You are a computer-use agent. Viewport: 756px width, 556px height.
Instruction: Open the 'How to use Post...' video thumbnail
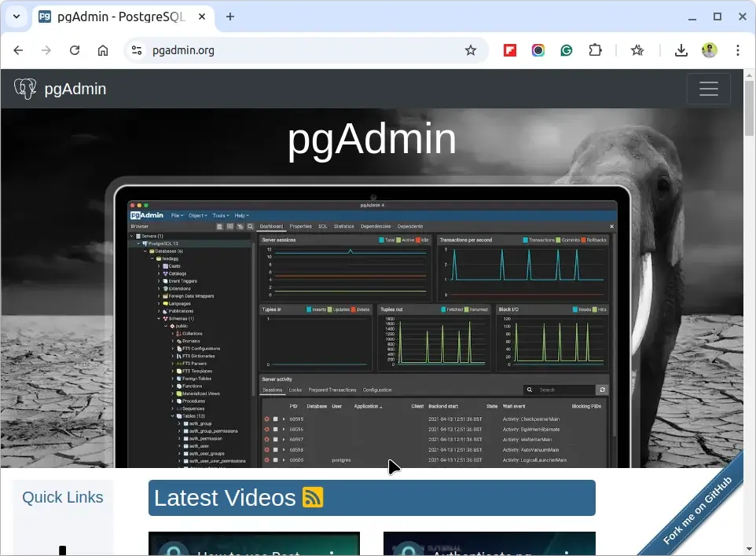[x=254, y=543]
